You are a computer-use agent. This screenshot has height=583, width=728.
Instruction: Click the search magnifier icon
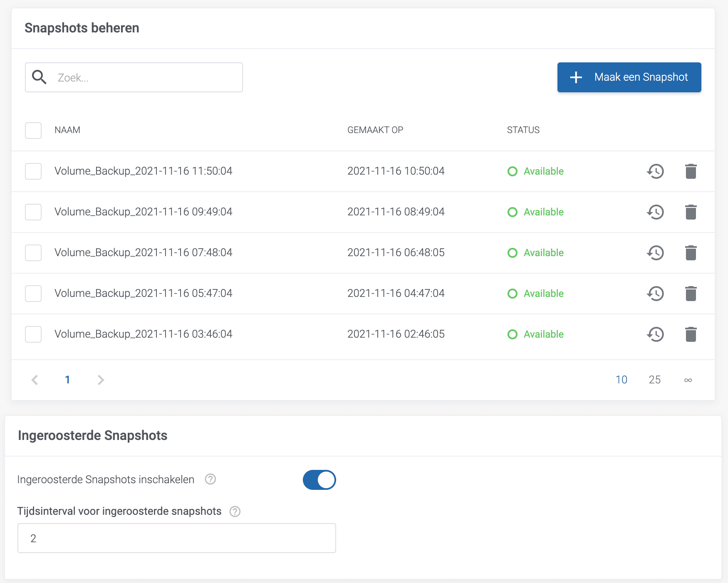click(x=40, y=77)
